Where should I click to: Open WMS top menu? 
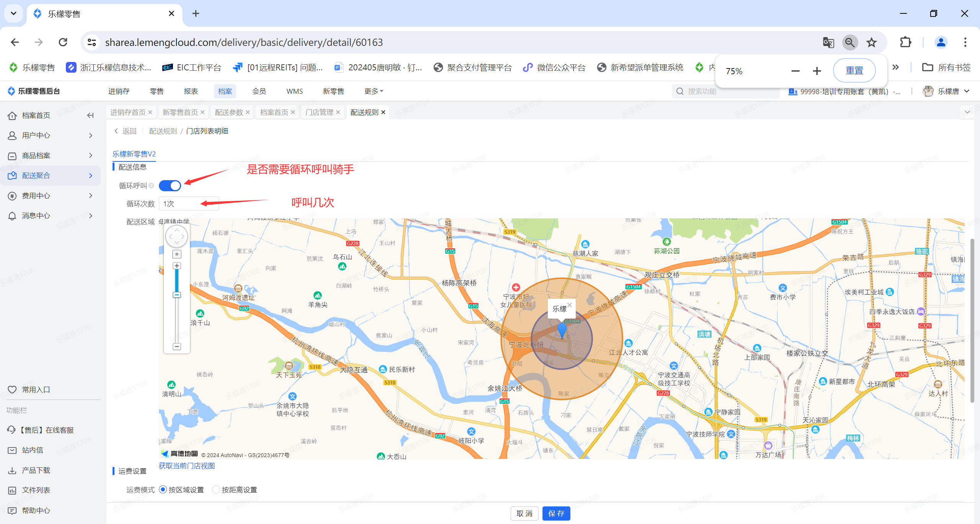point(294,91)
